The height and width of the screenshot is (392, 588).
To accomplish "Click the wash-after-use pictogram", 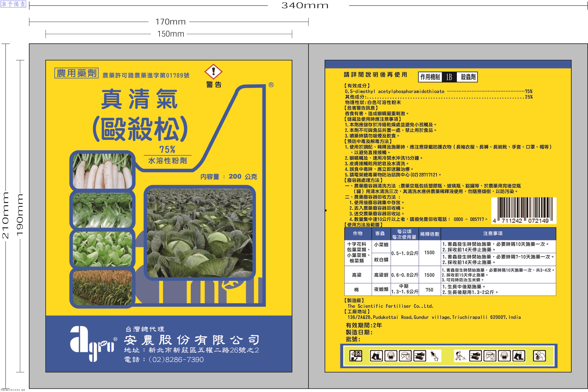I will 539,356.
